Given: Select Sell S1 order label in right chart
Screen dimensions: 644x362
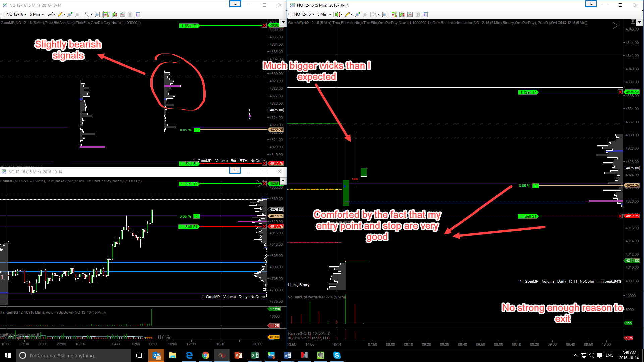Looking at the screenshot, I should click(528, 216).
